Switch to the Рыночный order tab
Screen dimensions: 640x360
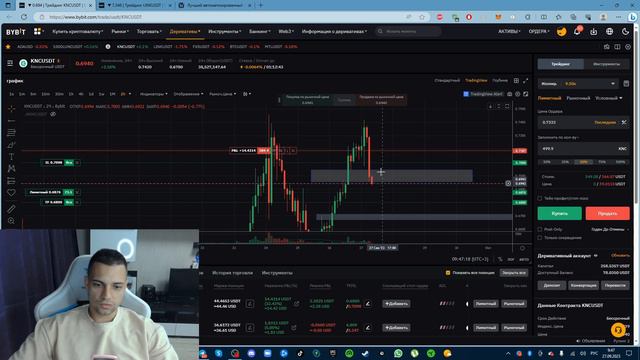(x=578, y=98)
